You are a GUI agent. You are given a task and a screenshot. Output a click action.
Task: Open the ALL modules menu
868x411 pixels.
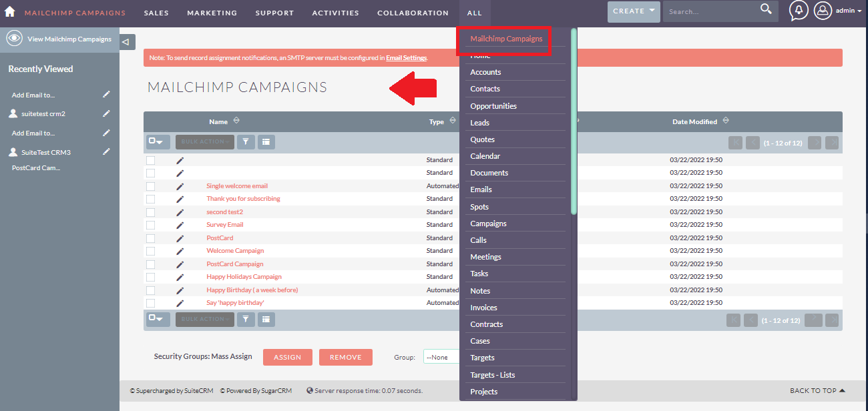[x=475, y=13]
